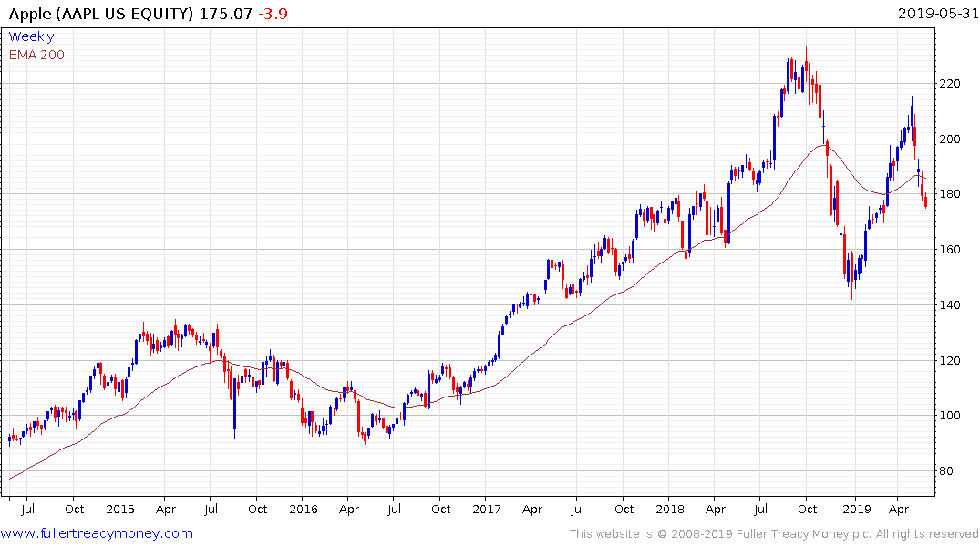Screen dimensions: 980x547
Task: Click the 2019 year label on time axis
Action: click(x=856, y=510)
